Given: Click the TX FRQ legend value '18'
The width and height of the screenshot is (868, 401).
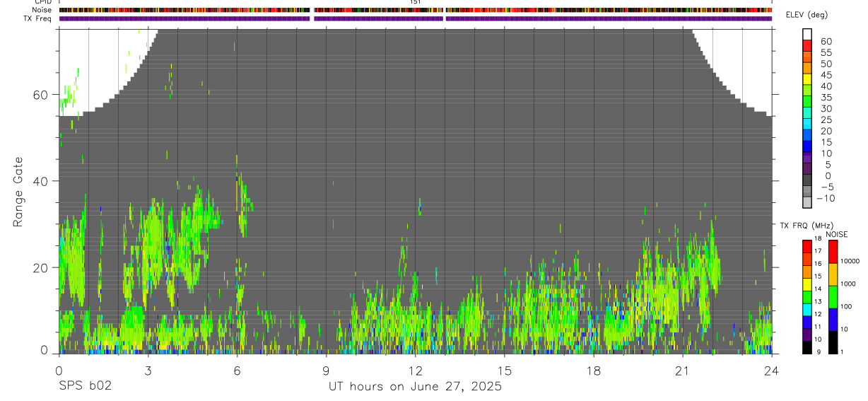Looking at the screenshot, I should [817, 238].
